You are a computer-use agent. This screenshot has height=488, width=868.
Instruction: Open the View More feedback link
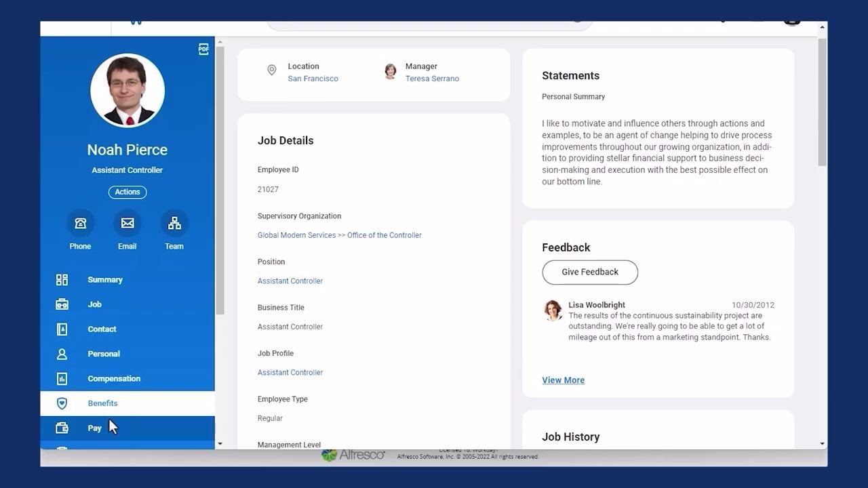coord(564,380)
